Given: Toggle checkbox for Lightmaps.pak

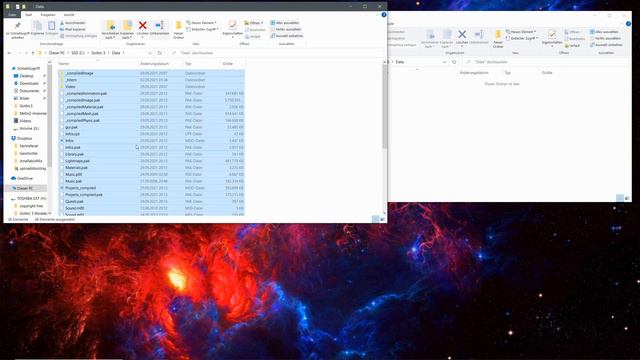Looking at the screenshot, I should coord(62,161).
